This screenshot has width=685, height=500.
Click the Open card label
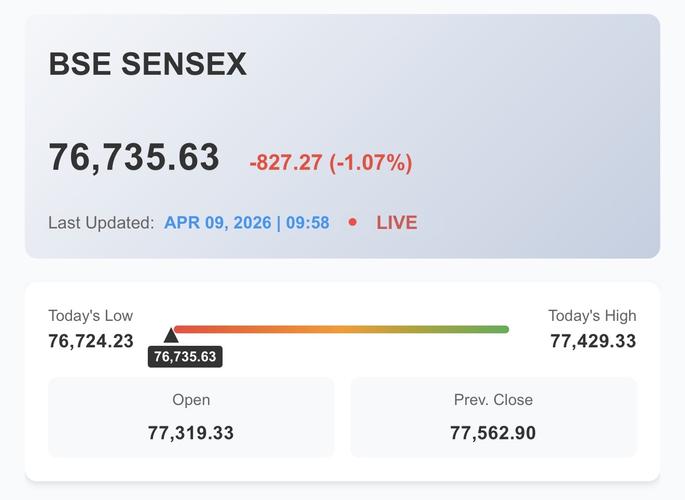pos(191,400)
